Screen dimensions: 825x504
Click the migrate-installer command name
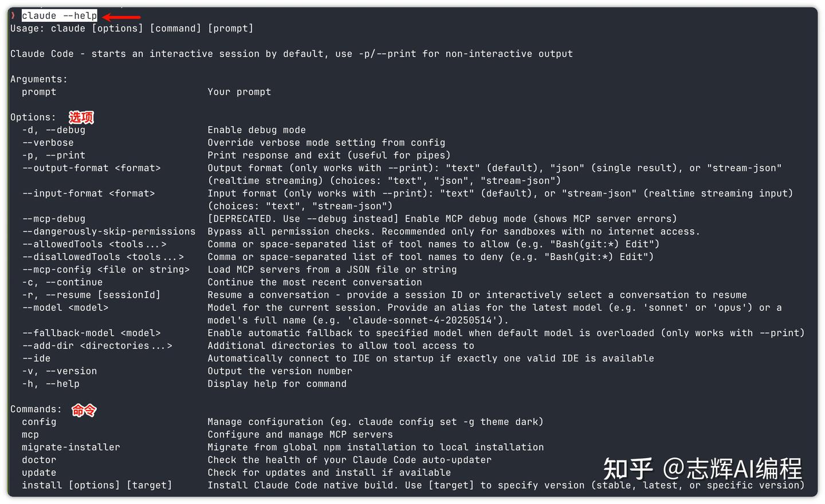pos(70,447)
